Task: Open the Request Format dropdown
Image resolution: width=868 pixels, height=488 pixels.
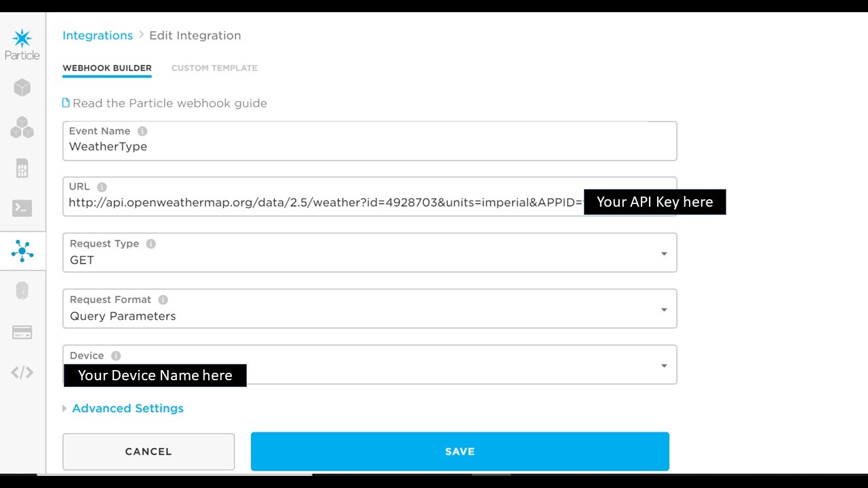Action: pos(370,309)
